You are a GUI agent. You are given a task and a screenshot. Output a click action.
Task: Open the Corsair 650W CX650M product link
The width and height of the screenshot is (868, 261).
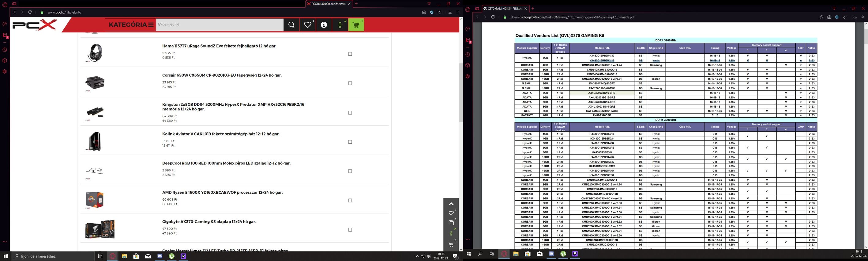[222, 75]
